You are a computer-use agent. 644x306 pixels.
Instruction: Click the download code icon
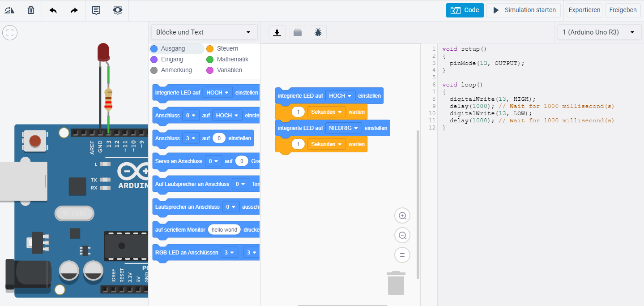(277, 32)
